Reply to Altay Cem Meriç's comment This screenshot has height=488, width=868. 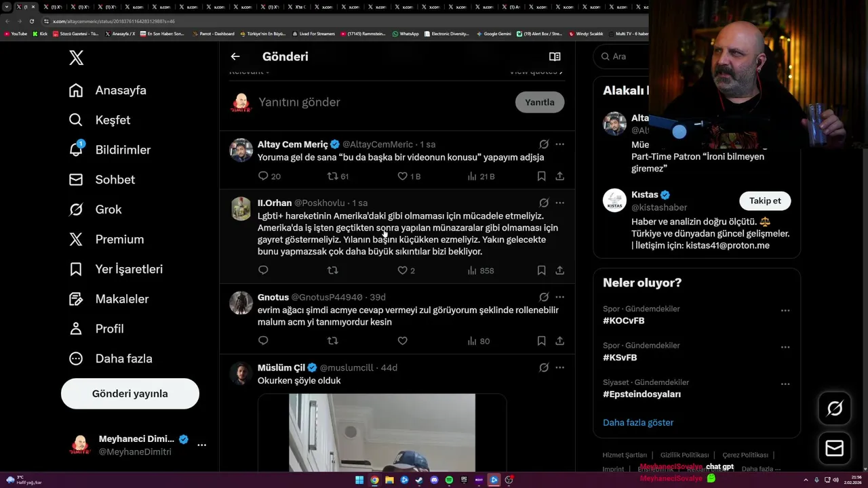point(263,176)
